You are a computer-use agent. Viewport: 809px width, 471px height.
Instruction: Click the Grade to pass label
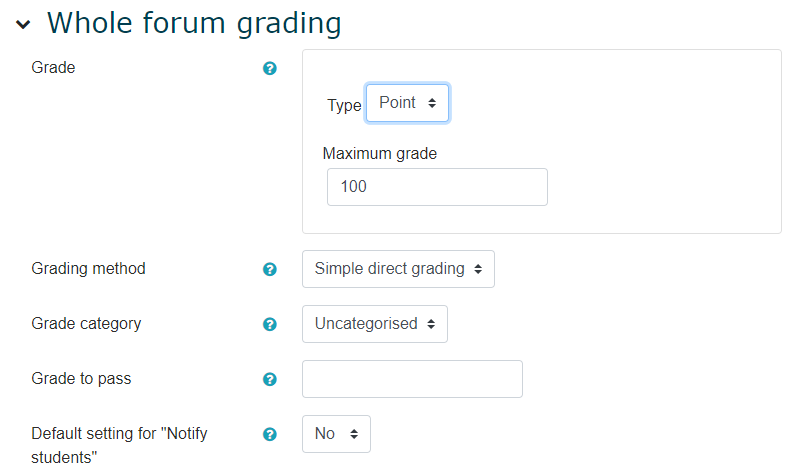pyautogui.click(x=81, y=379)
